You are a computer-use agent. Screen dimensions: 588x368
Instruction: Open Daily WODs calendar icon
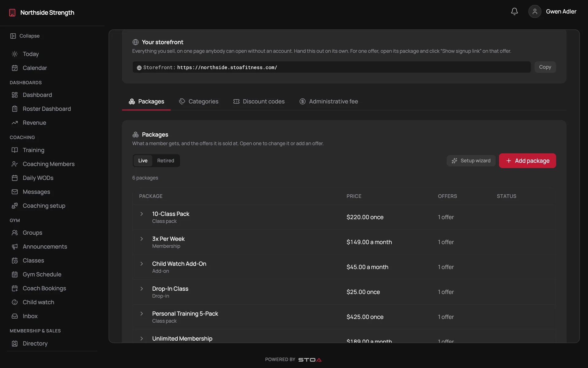(x=15, y=178)
